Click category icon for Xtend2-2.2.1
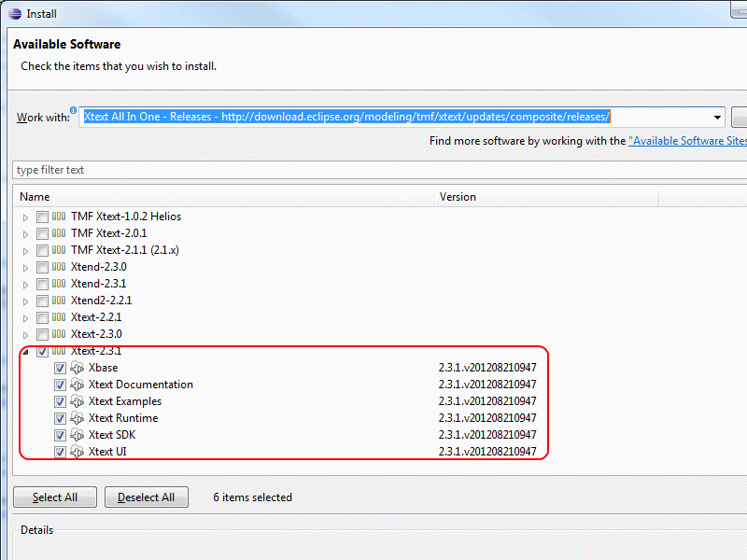 [x=59, y=301]
